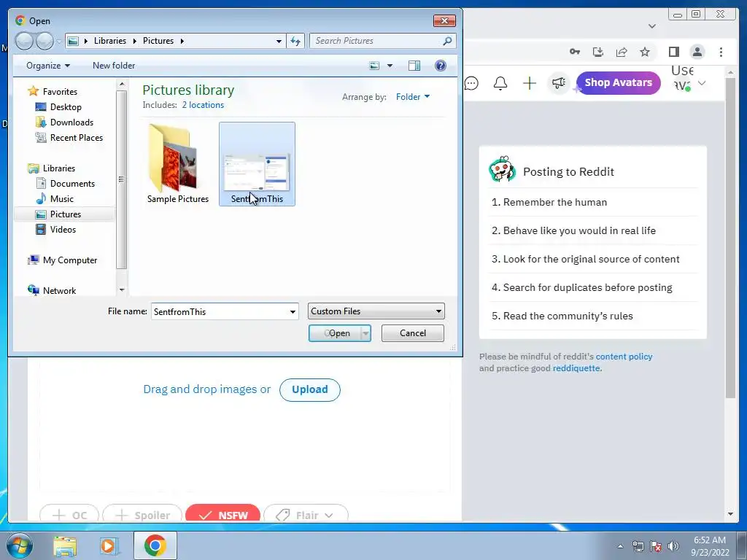Click the File name input field
Screen dimensions: 747x560
(x=220, y=312)
